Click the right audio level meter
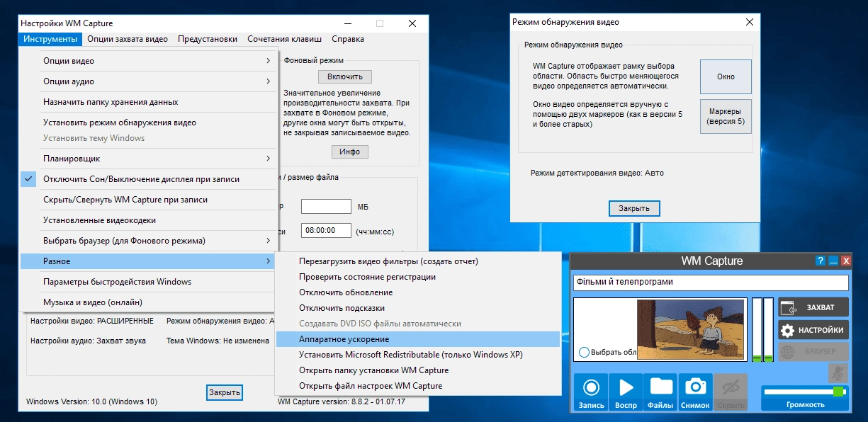The width and height of the screenshot is (868, 422). click(x=768, y=330)
